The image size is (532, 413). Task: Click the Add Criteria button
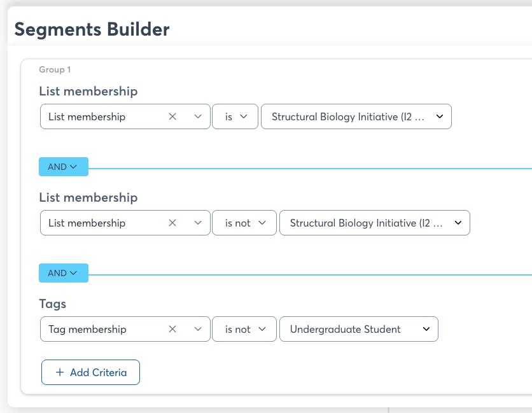tap(90, 373)
